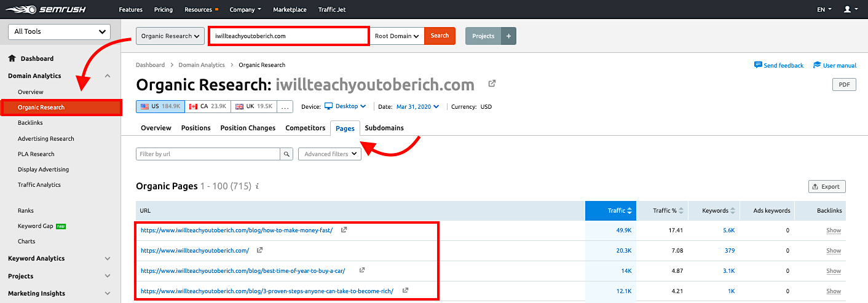Open the Root Domain dropdown
The height and width of the screenshot is (303, 868).
[x=397, y=36]
